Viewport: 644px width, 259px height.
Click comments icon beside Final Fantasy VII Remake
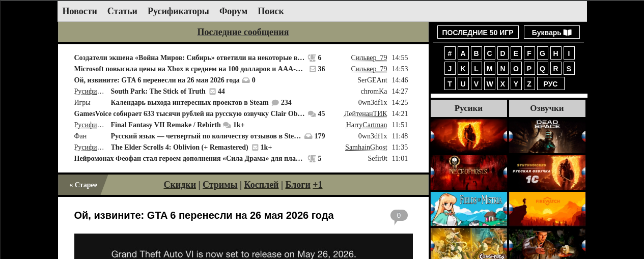pos(227,125)
